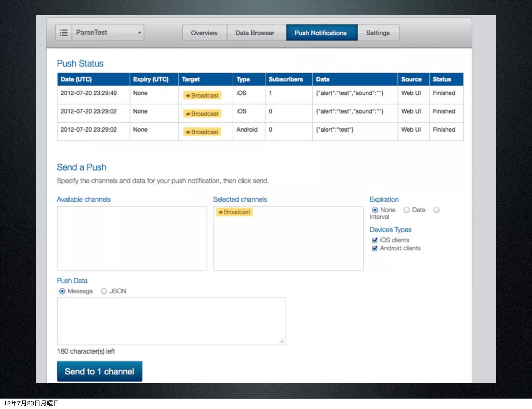
Task: Open the ParseTest app dropdown
Action: tap(108, 33)
